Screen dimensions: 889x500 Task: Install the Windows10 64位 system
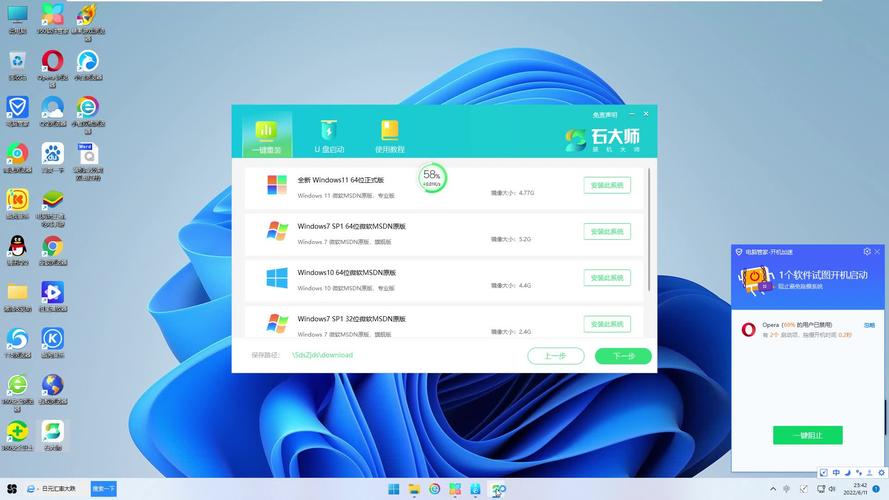click(607, 278)
